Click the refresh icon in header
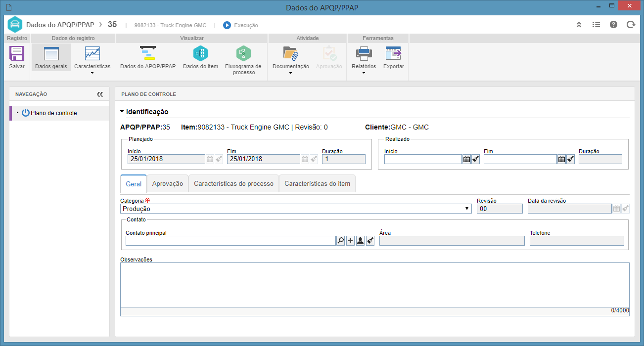Viewport: 644px width, 346px height. (x=630, y=25)
